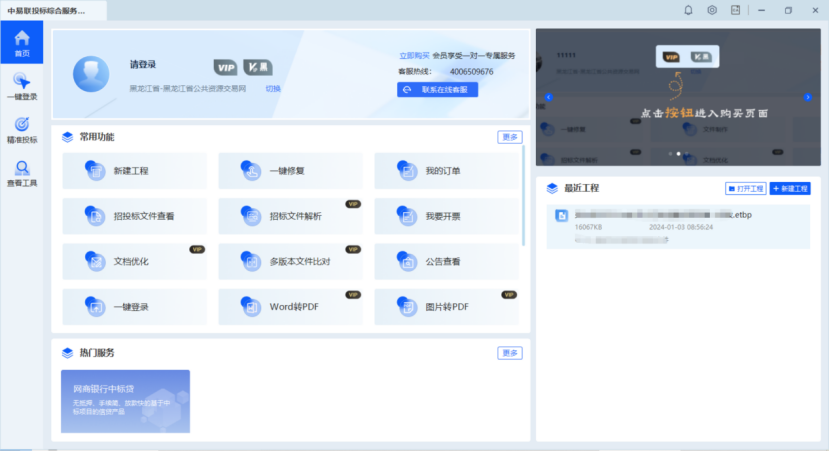Open the 新建工程 function tile

134,171
